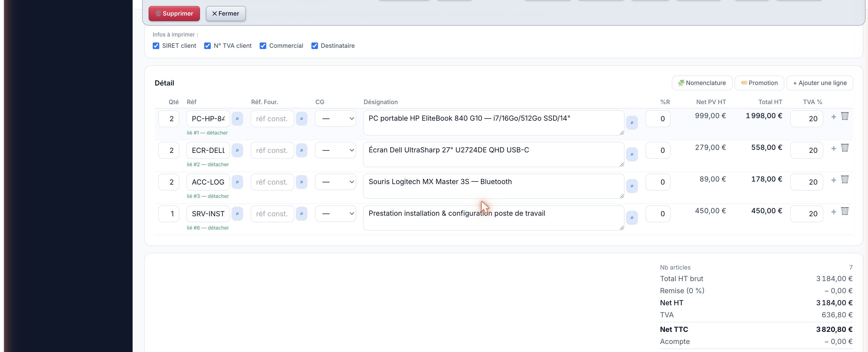
Task: Click plus icon on SRV-INST row
Action: click(833, 212)
